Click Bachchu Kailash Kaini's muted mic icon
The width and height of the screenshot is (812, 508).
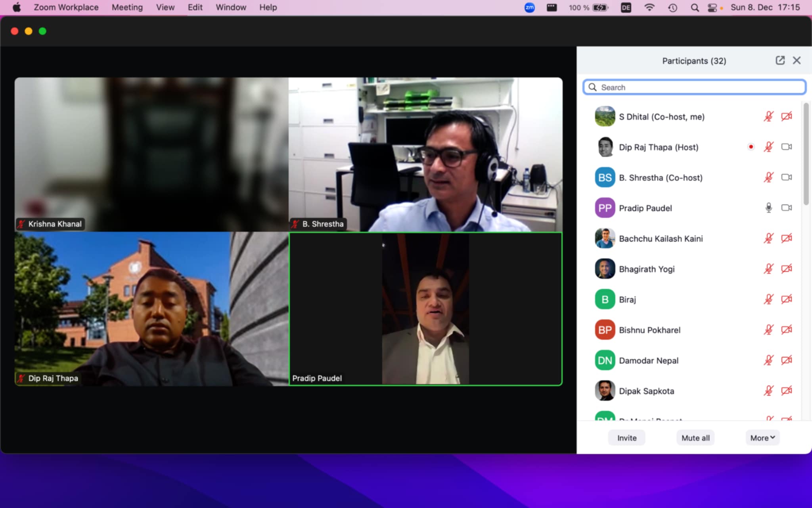[x=768, y=238]
